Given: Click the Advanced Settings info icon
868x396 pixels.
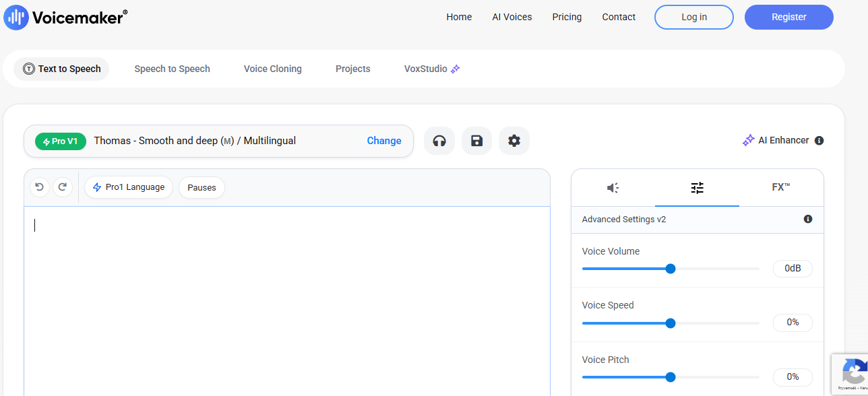Looking at the screenshot, I should (808, 220).
